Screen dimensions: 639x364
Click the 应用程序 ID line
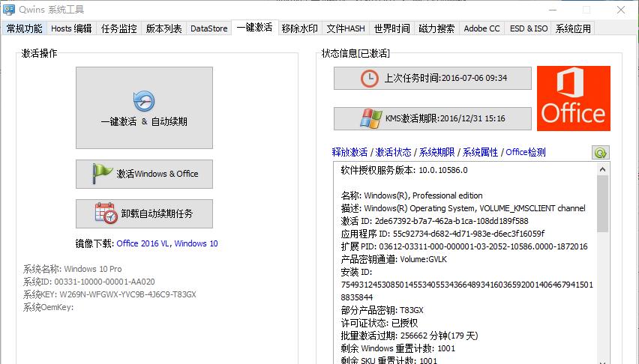point(442,234)
